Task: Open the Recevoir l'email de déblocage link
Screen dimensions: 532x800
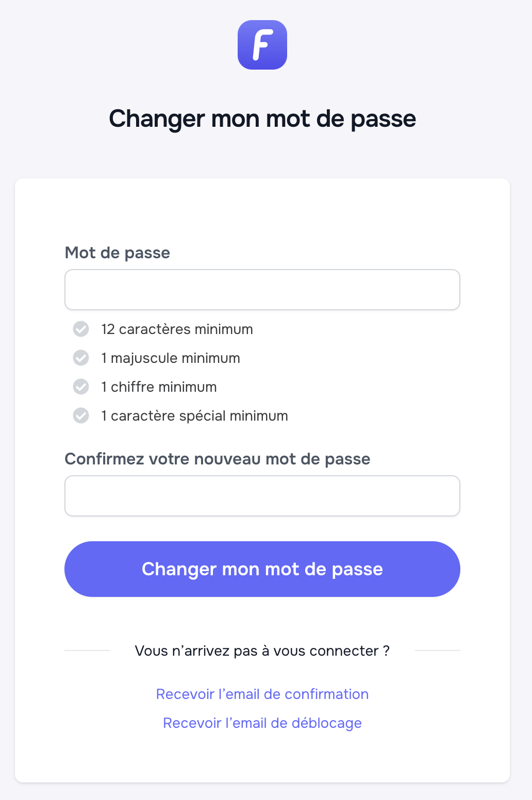Action: click(262, 723)
